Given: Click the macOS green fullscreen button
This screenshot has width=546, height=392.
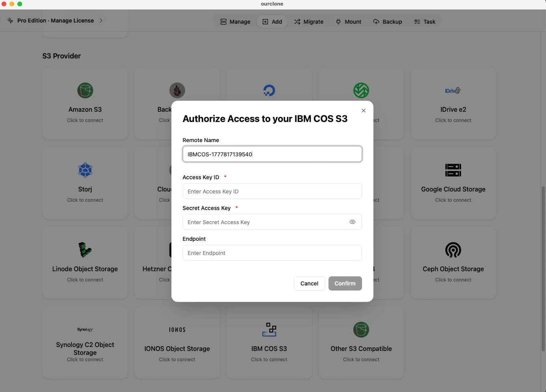Looking at the screenshot, I should 20,4.
